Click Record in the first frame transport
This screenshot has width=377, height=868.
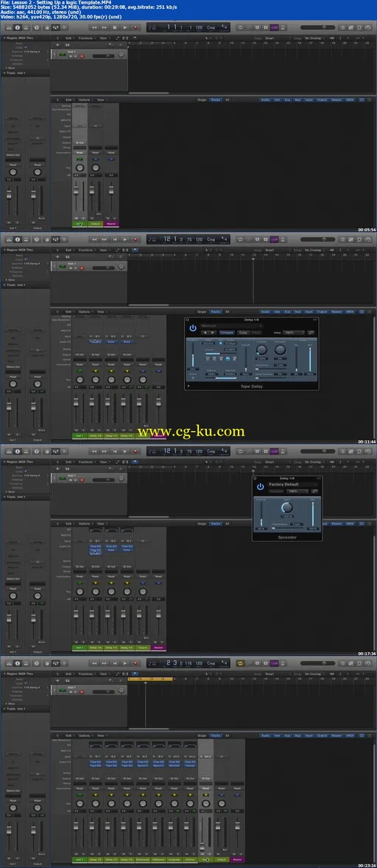click(x=135, y=27)
